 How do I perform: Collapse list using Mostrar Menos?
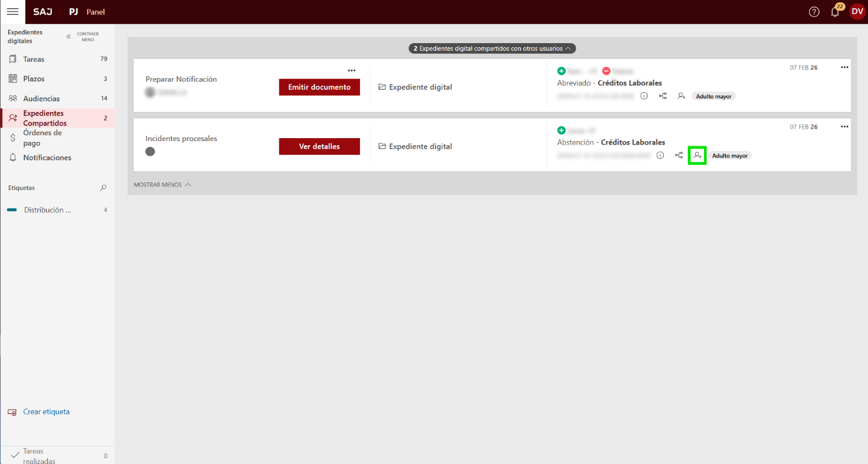click(162, 185)
